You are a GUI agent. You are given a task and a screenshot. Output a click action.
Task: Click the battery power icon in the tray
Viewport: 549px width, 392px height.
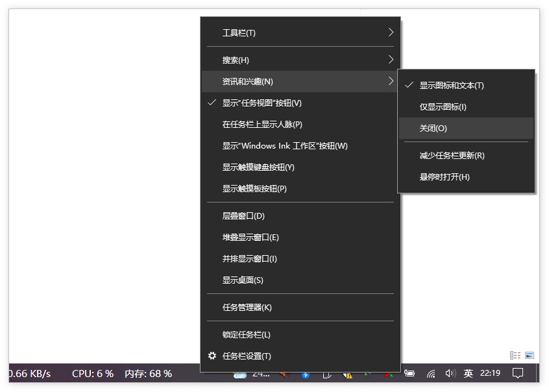click(x=409, y=374)
